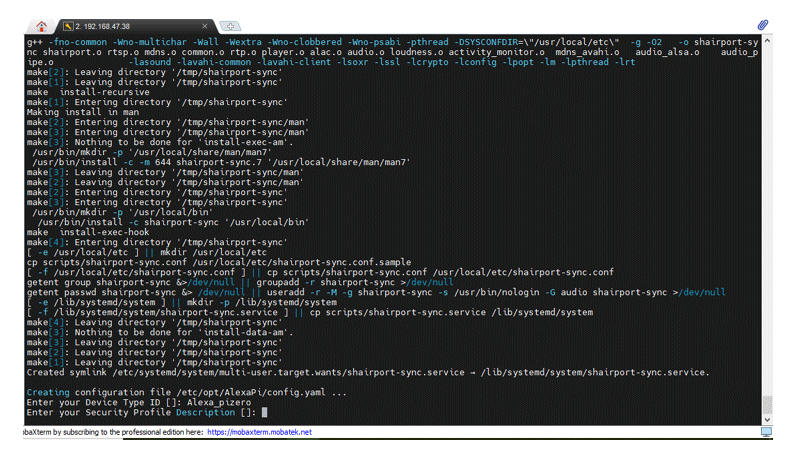Click '/usr/bin/mkdir -p /usr/local/bin' line
Screen dimensions: 796x449
(122, 212)
